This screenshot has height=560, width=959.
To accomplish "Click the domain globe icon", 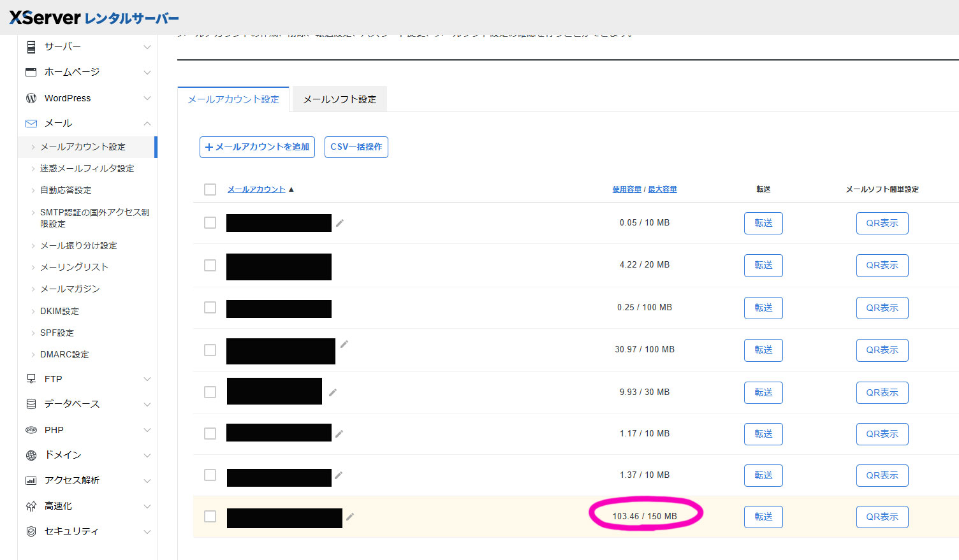I will [x=31, y=455].
